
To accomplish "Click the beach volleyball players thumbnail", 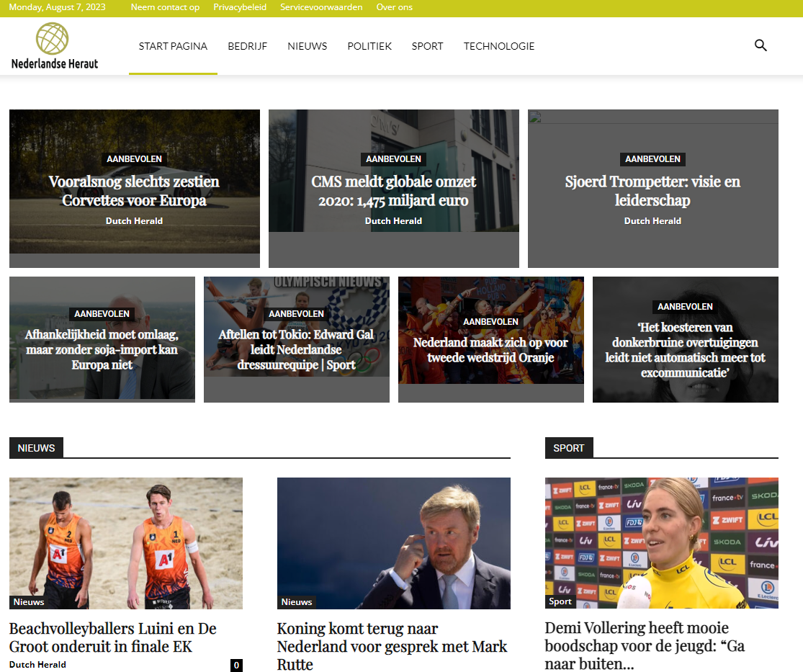I will click(x=126, y=542).
